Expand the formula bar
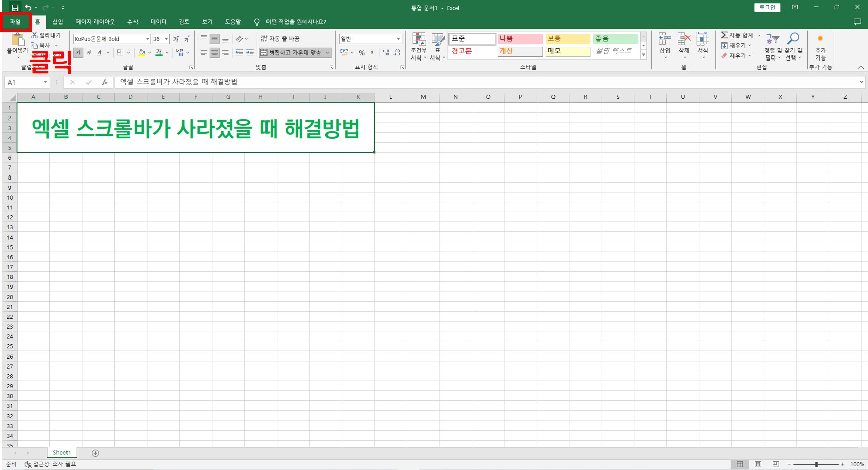 pos(861,82)
